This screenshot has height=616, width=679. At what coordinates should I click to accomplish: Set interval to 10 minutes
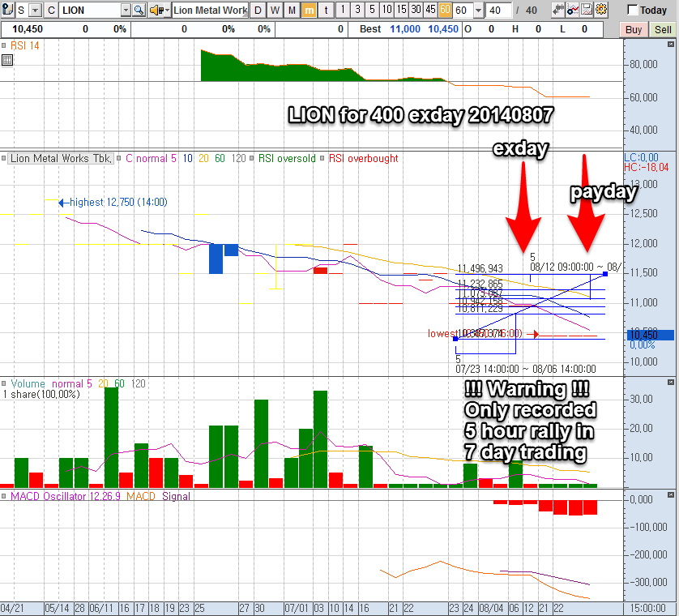point(386,10)
